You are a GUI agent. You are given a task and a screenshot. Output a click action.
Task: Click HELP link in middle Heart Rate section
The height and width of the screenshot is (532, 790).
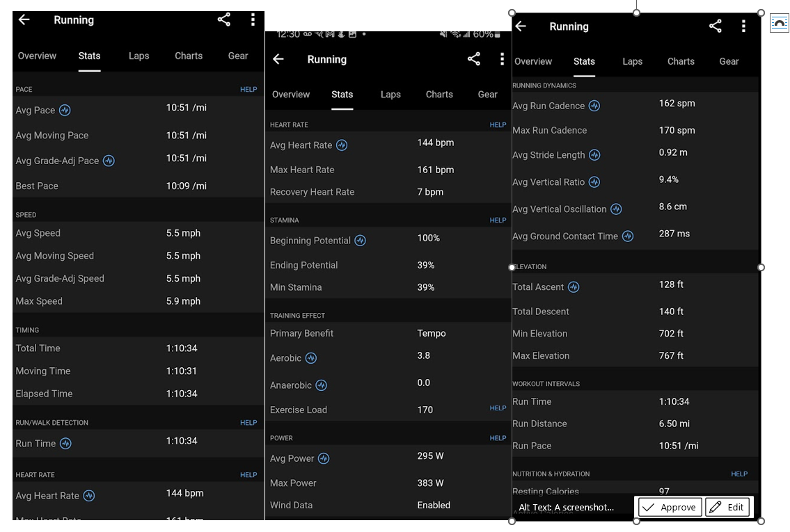[498, 124]
